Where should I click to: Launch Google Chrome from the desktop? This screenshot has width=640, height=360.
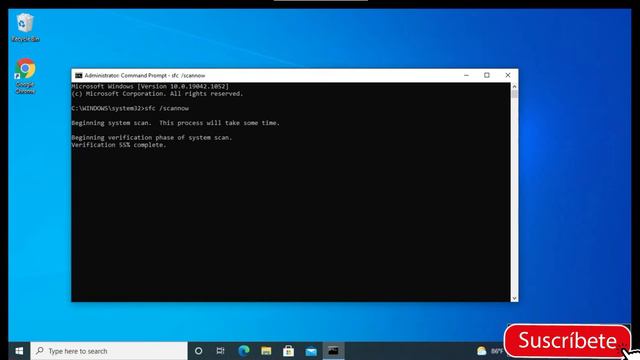pyautogui.click(x=25, y=76)
